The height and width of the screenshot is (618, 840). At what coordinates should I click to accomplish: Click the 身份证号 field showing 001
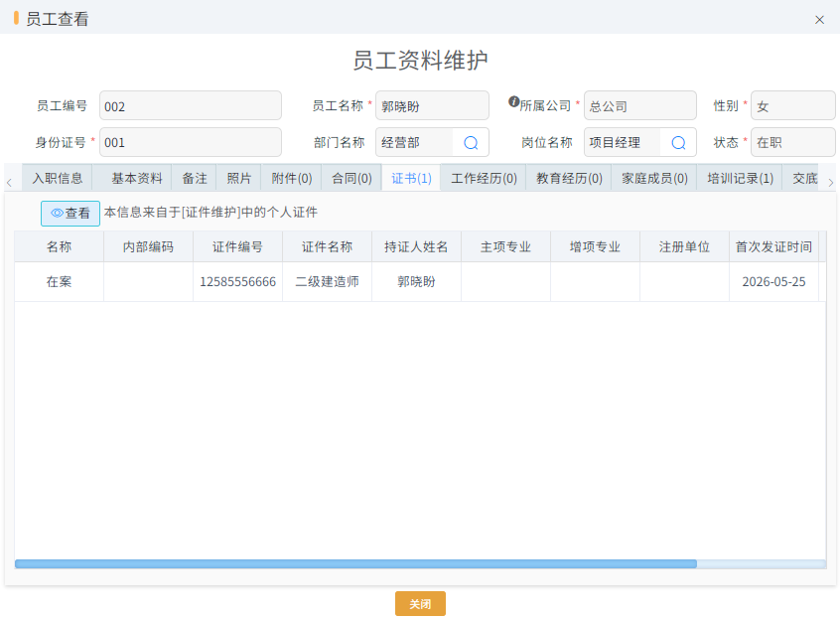(x=191, y=142)
